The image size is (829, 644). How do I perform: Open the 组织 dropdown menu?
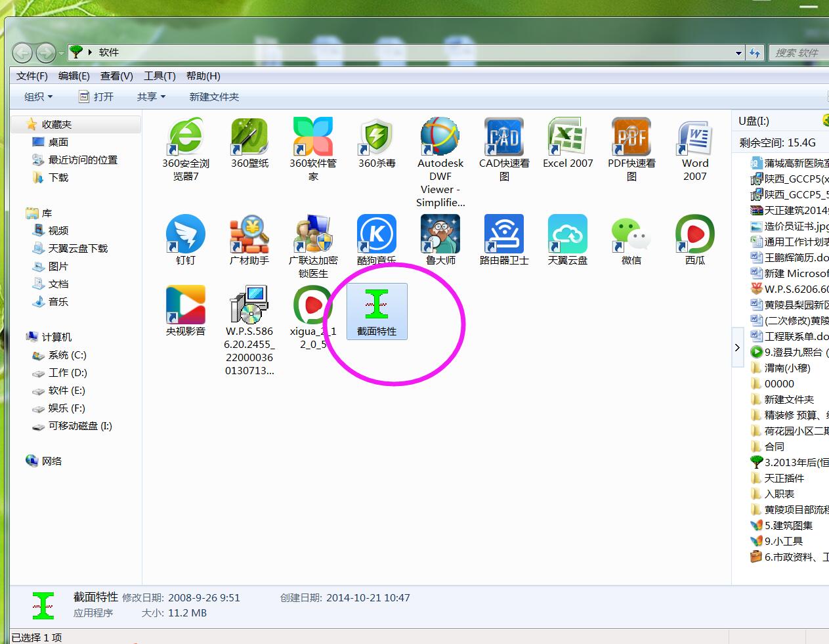pyautogui.click(x=38, y=97)
